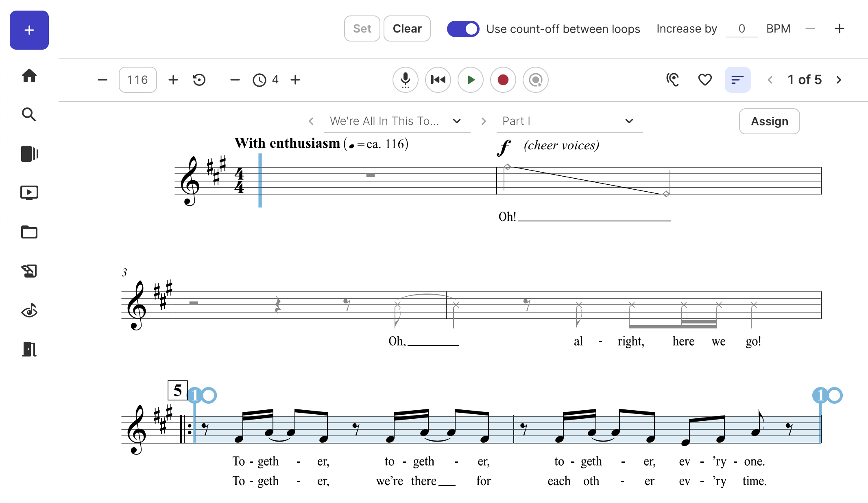Click the blue plus create button
This screenshot has width=868, height=503.
pyautogui.click(x=29, y=30)
